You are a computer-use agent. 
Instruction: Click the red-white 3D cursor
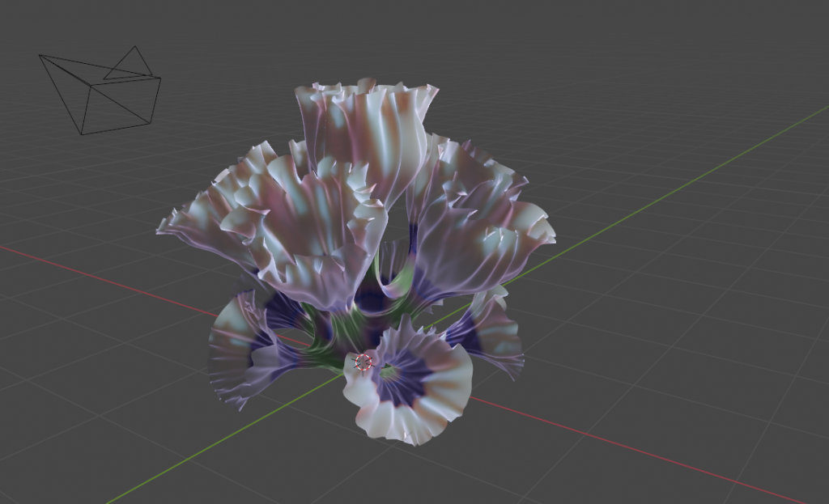(x=363, y=362)
